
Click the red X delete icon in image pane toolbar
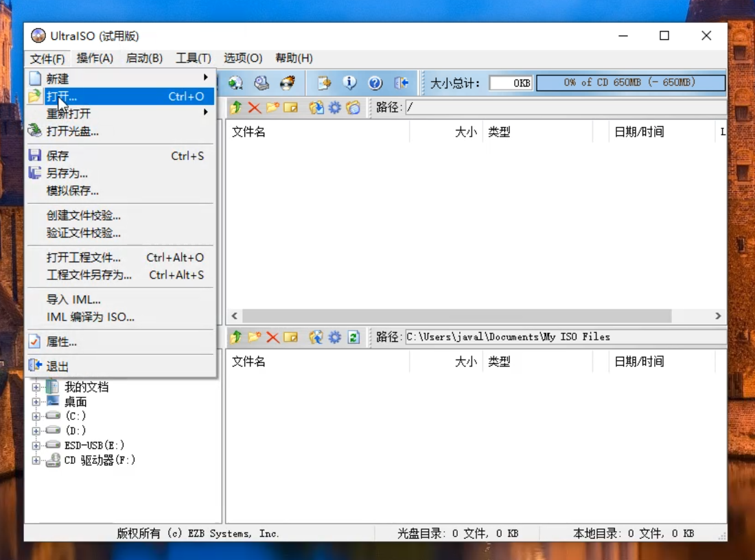click(254, 107)
